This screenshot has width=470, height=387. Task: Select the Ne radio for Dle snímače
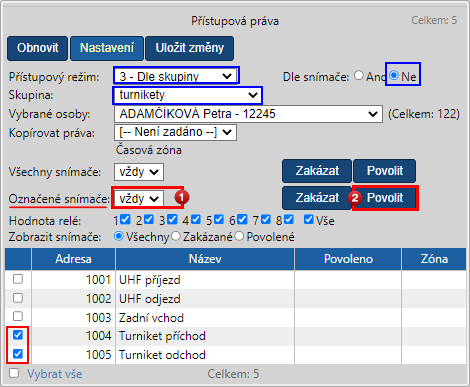[x=394, y=76]
